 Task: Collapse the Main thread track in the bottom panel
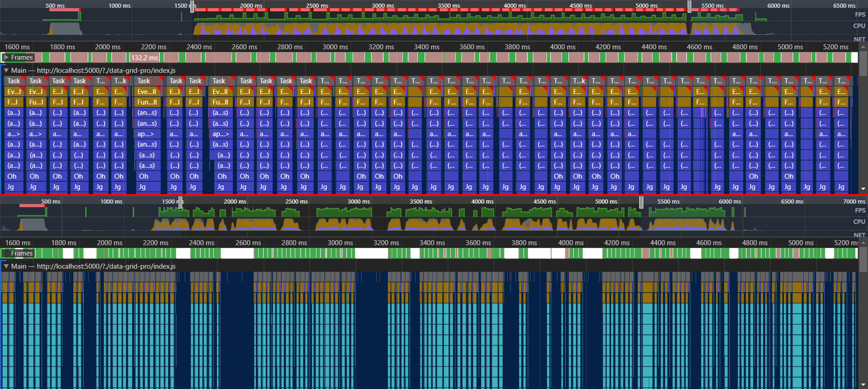click(x=6, y=266)
